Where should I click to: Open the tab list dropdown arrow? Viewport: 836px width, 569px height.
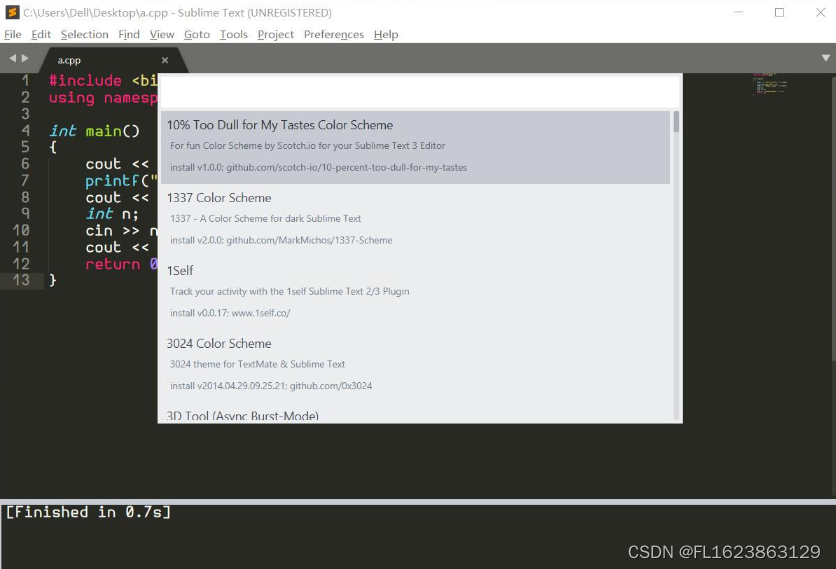(x=825, y=58)
